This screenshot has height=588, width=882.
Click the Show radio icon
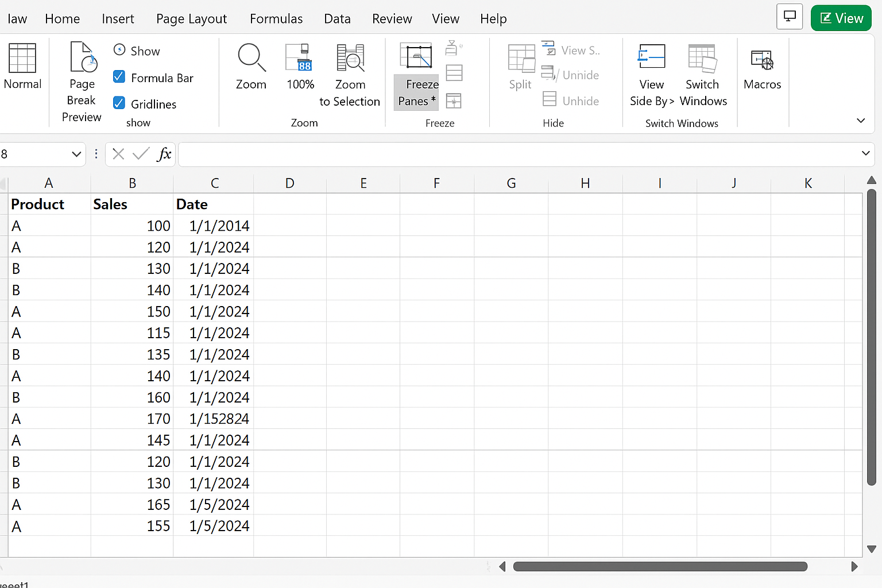pyautogui.click(x=119, y=50)
